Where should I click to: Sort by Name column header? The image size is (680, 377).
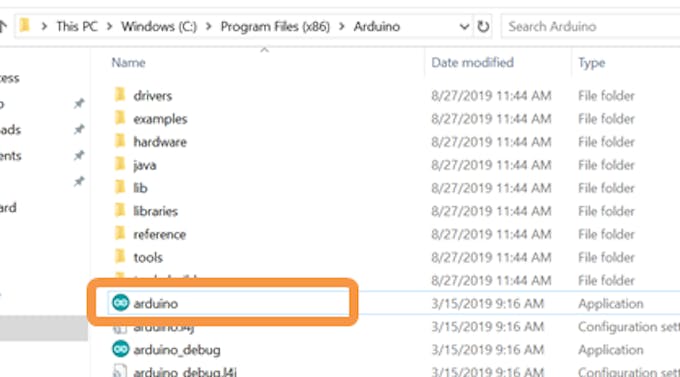128,62
